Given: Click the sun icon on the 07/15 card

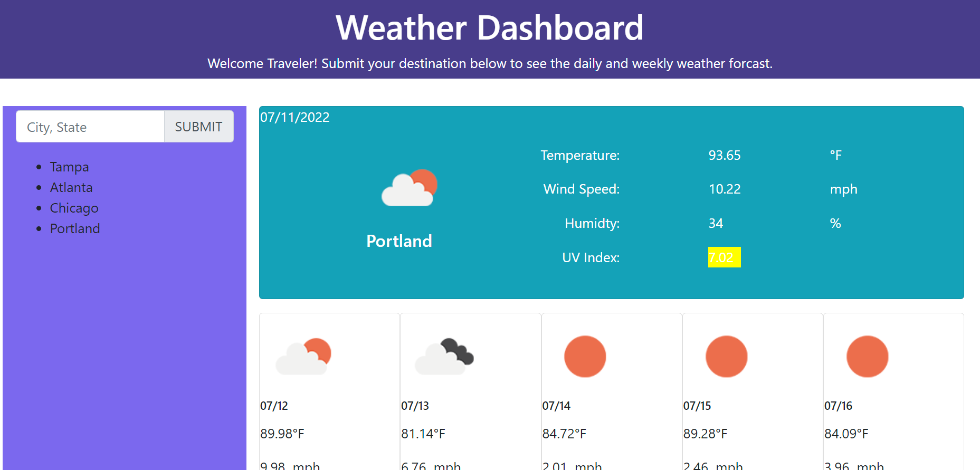Looking at the screenshot, I should (x=726, y=356).
